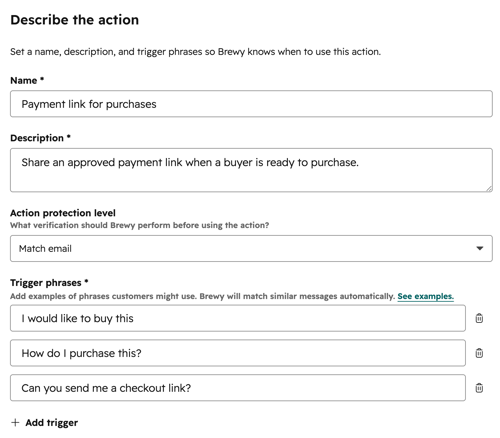Click the Description box resize handle
The width and height of the screenshot is (500, 438).
coord(489,188)
